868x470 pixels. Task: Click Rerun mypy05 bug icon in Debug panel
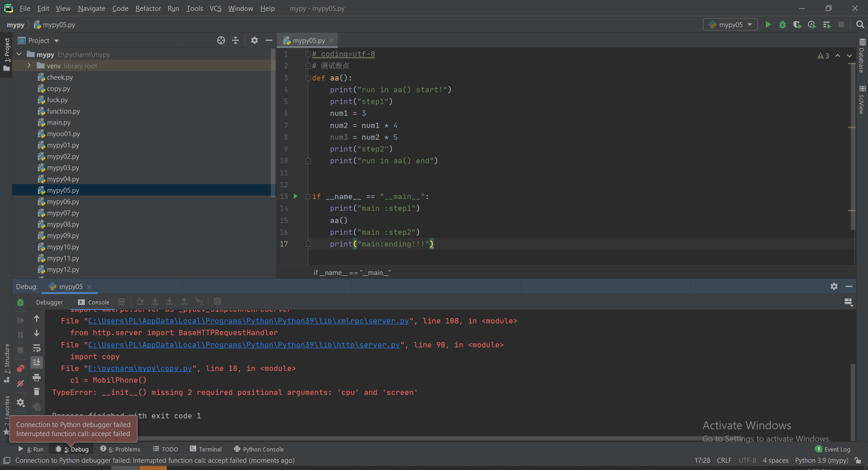pyautogui.click(x=20, y=302)
